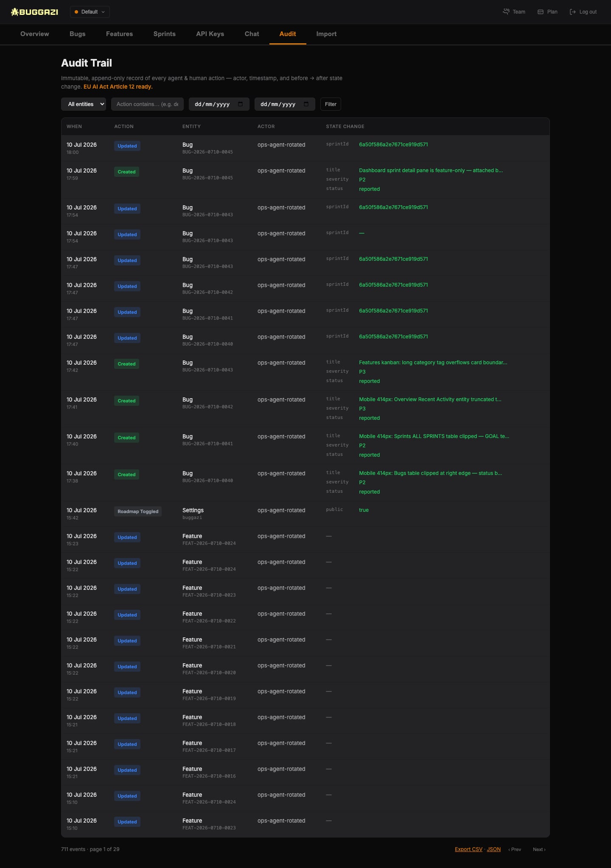Click FEAT-2026-0710-0024 in the 15:23 row
Screen dimensions: 611x868
209,544
